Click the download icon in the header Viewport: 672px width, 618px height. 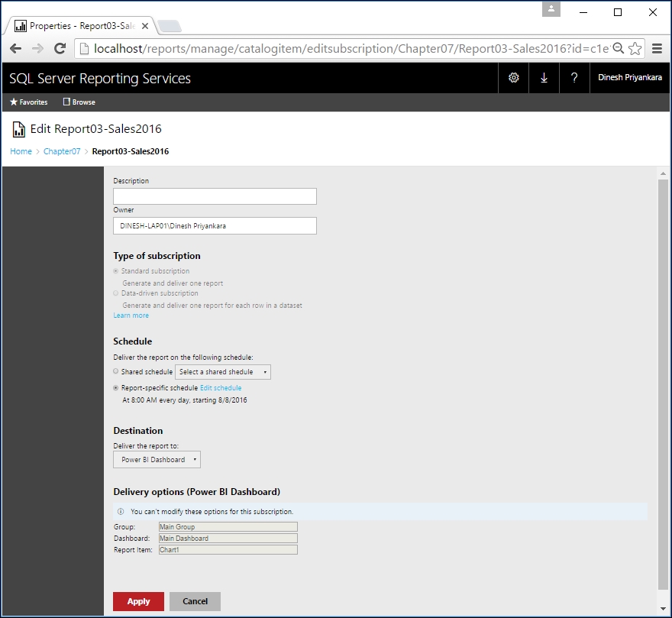[544, 78]
